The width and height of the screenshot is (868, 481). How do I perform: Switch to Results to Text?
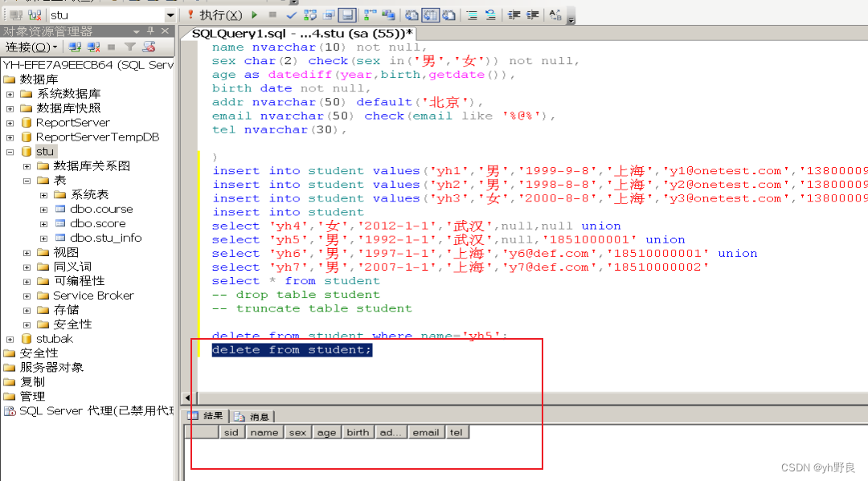pos(411,15)
